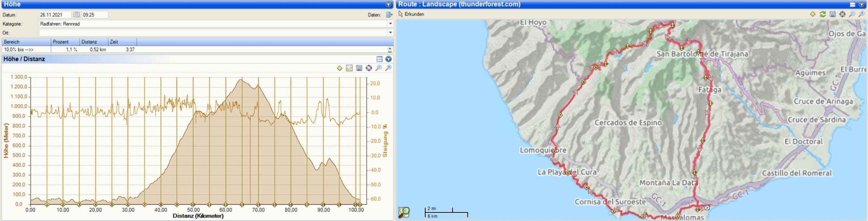Toggle the split view in Höhe / Distanz panel

(x=379, y=59)
